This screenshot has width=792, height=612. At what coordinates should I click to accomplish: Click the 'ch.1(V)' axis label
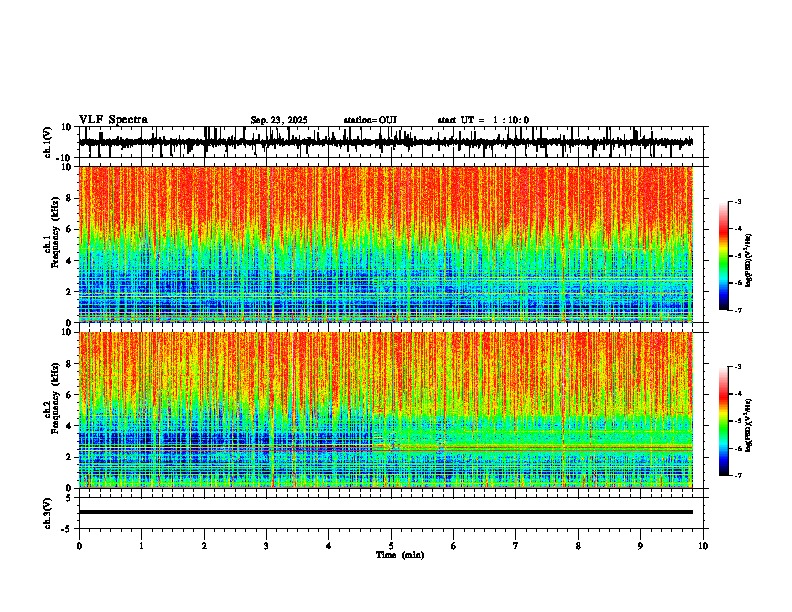coord(48,142)
